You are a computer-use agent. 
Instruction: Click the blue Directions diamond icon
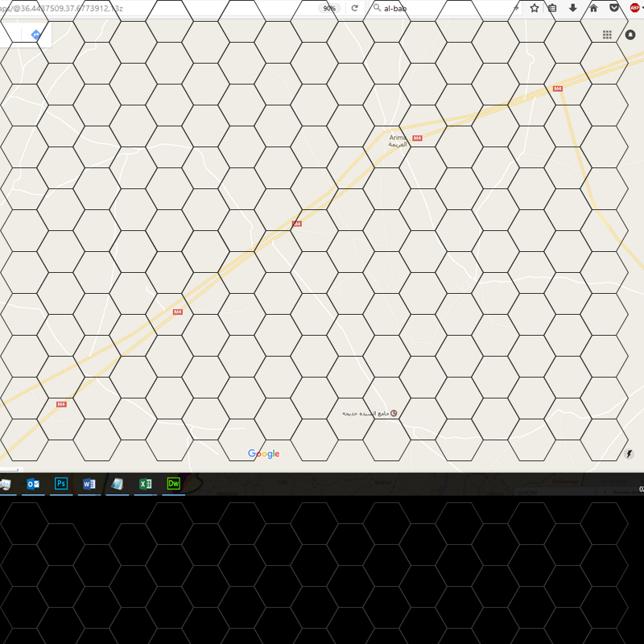point(35,35)
